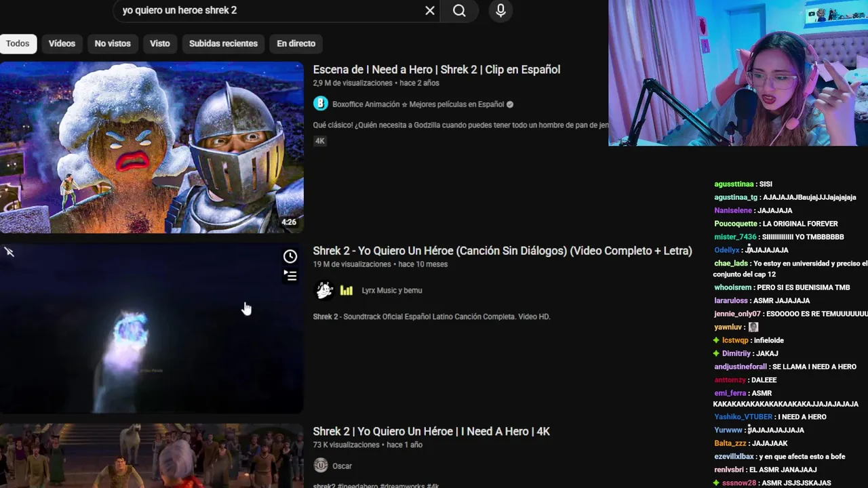Open the Escena de I Need a Hero title

click(x=437, y=69)
